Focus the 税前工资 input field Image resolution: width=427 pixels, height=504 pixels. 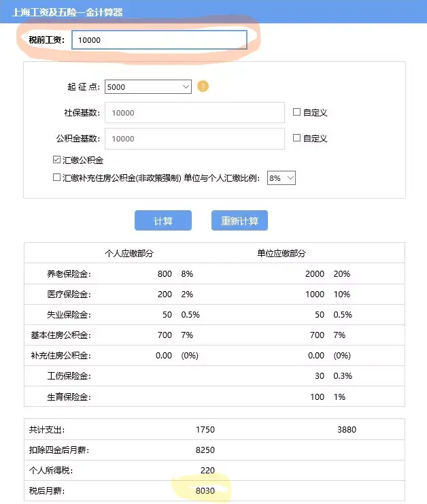158,40
